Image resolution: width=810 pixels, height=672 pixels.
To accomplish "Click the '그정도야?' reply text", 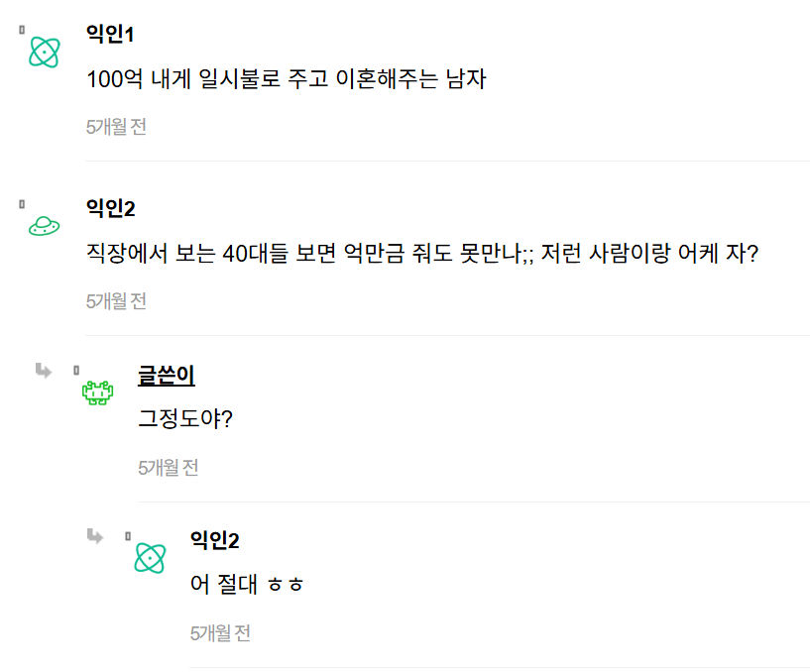I will coord(185,419).
